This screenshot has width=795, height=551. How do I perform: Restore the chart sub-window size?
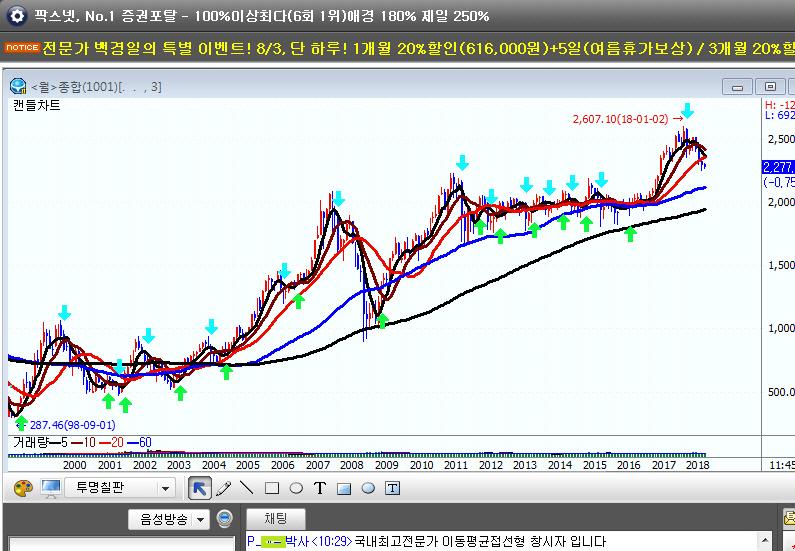pos(768,86)
